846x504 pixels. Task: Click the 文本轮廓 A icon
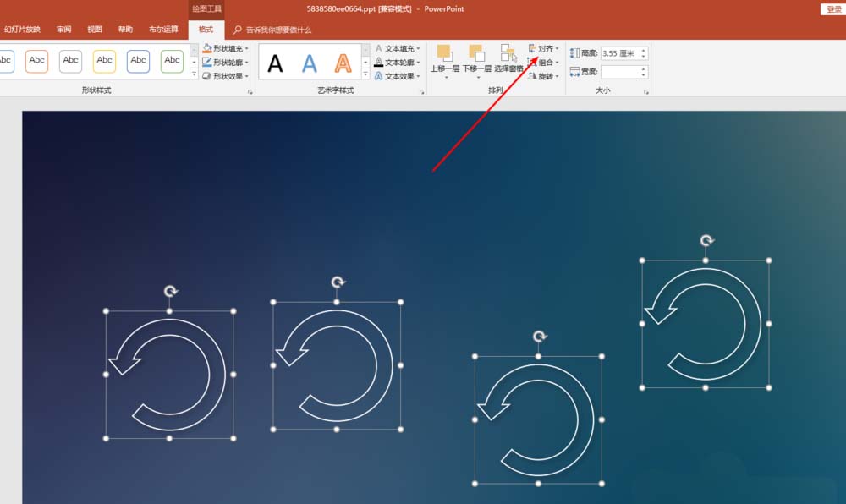click(x=379, y=63)
